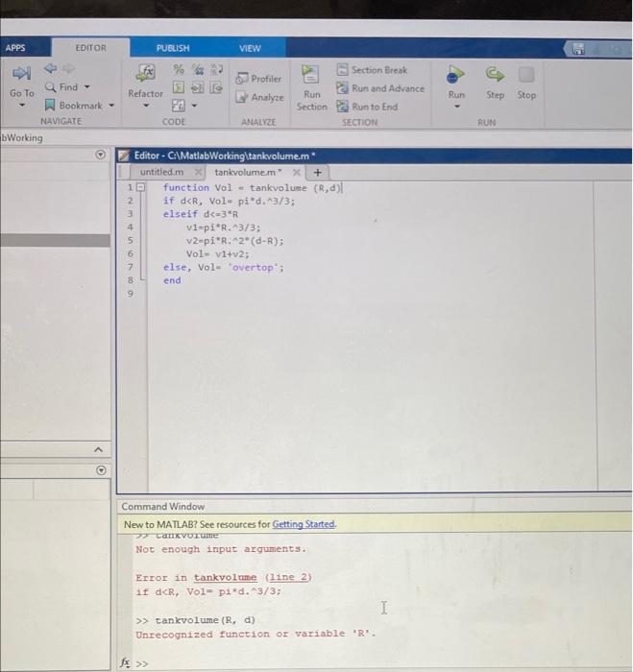
Task: Click the increase indent icon
Action: [x=198, y=87]
